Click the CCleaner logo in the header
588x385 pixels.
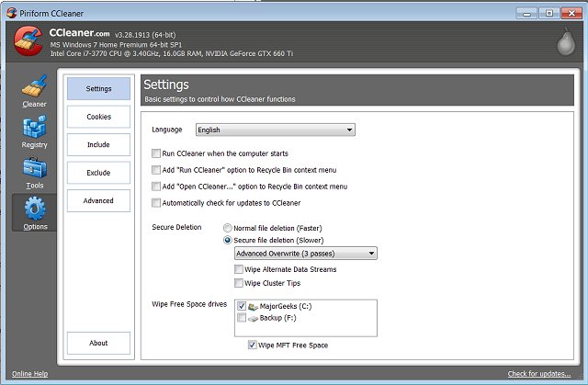[28, 40]
